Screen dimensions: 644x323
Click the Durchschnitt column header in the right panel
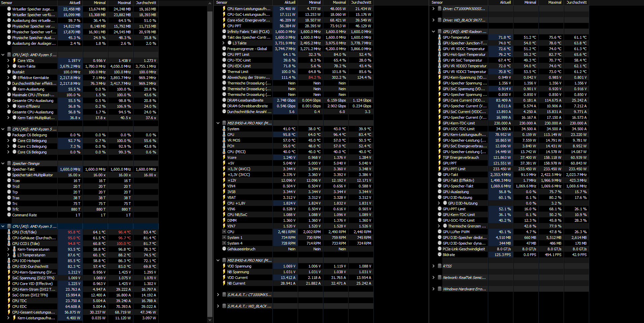[576, 2]
